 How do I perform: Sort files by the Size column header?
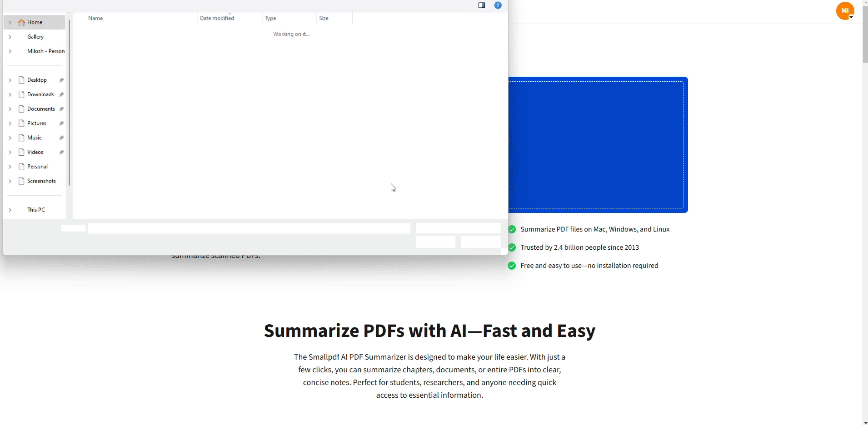click(x=324, y=18)
